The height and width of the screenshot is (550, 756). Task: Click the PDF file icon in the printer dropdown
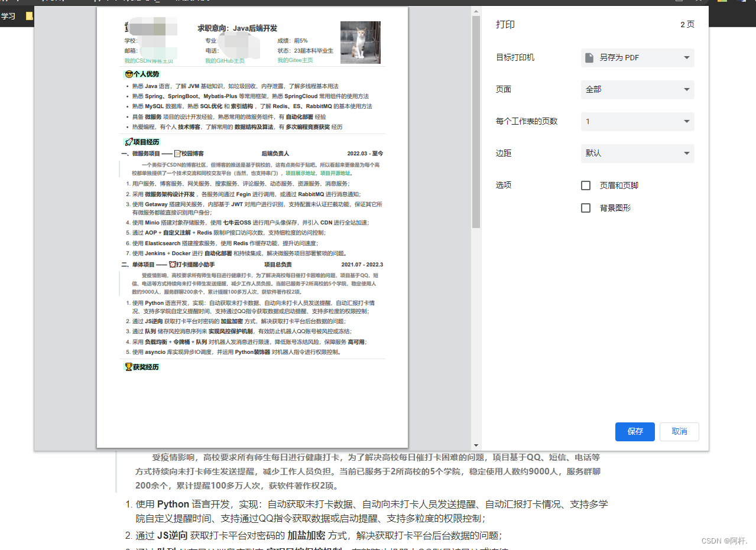pyautogui.click(x=589, y=58)
